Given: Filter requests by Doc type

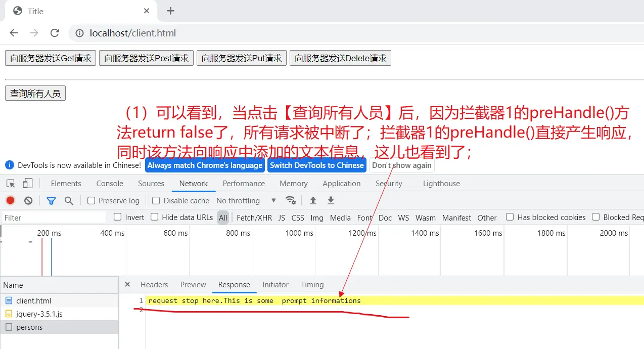Looking at the screenshot, I should pos(385,217).
